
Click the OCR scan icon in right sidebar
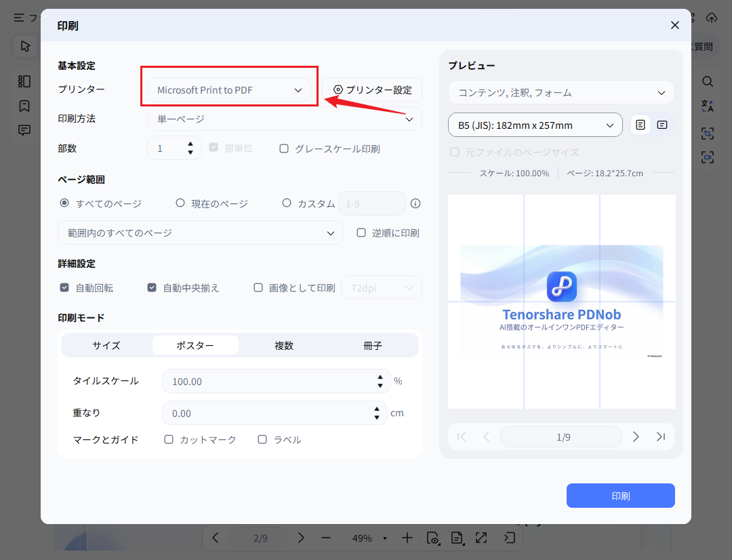tap(707, 134)
